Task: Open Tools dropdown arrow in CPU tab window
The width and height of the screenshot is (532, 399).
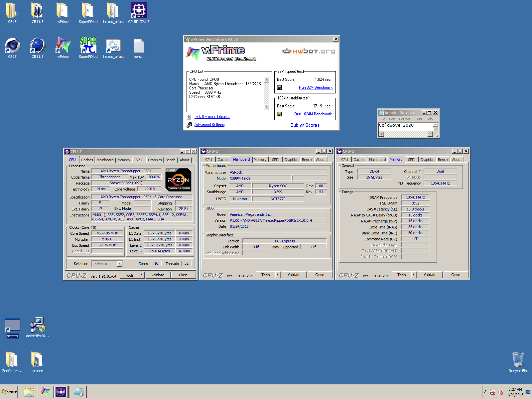Action: pyautogui.click(x=141, y=275)
